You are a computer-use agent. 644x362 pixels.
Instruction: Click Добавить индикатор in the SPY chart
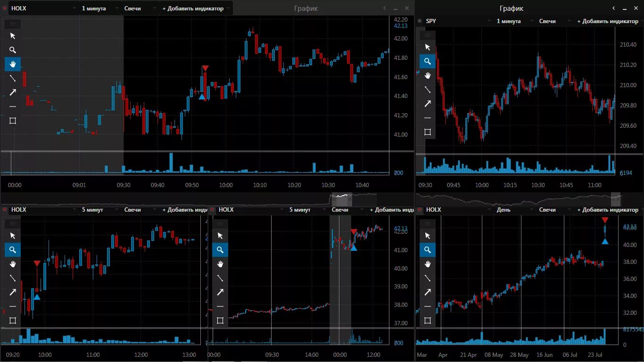point(608,21)
